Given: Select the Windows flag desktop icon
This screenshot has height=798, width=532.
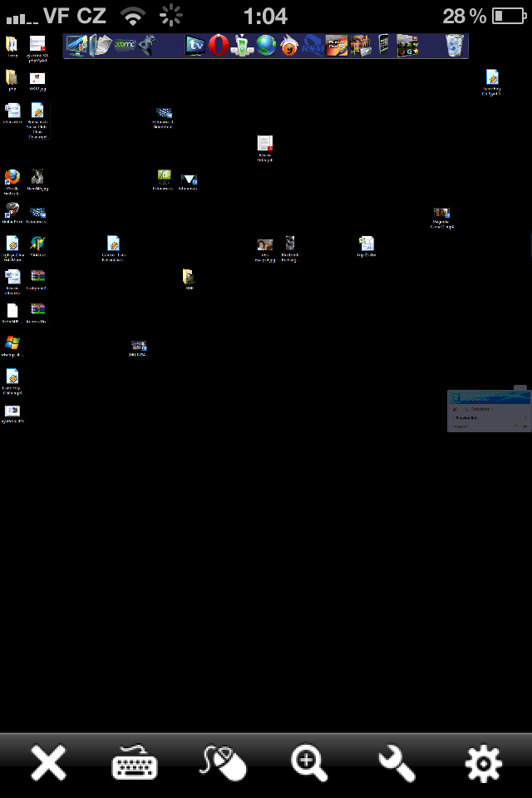Looking at the screenshot, I should [x=12, y=343].
